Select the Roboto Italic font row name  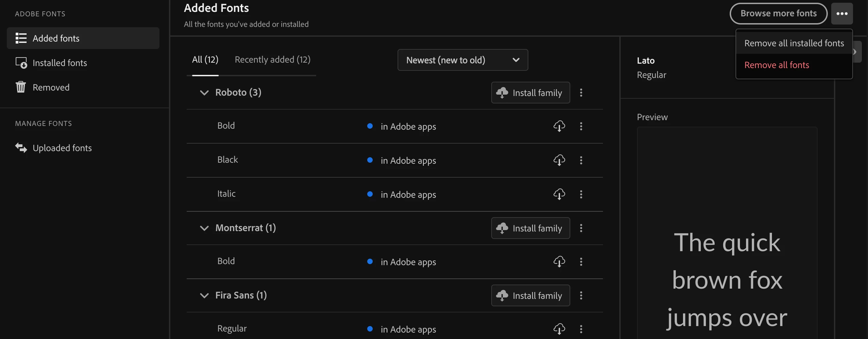click(226, 194)
